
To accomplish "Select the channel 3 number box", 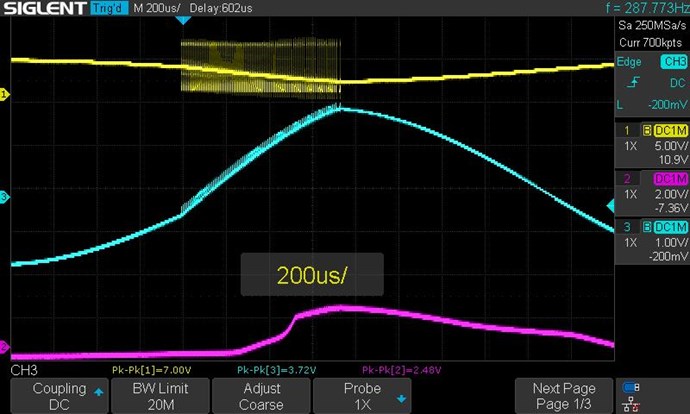I will click(x=628, y=227).
